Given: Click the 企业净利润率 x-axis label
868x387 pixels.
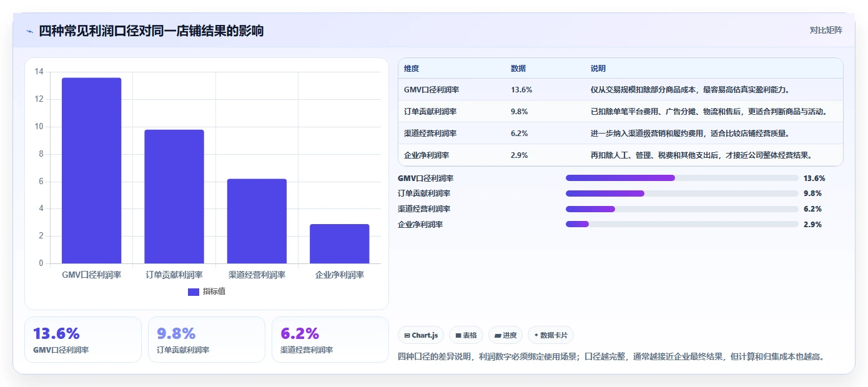Looking at the screenshot, I should click(340, 275).
